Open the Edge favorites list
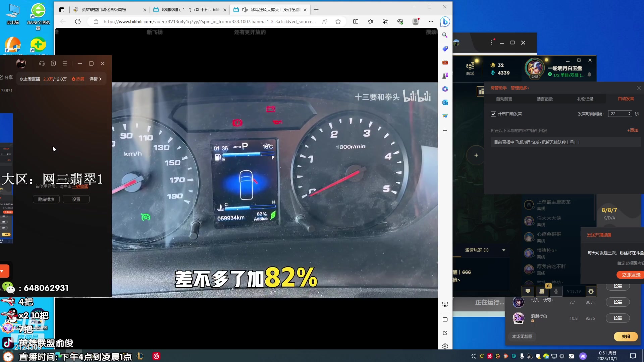The height and width of the screenshot is (362, 644). (370, 21)
